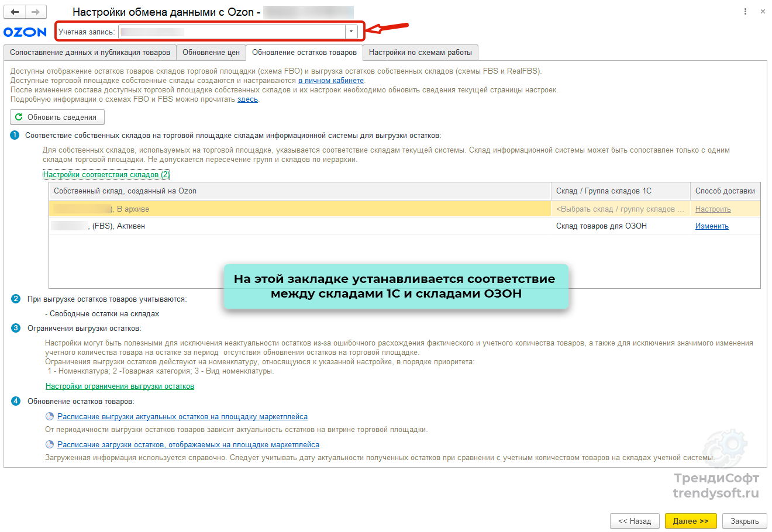Go back with the left arrow
The image size is (772, 532).
15,12
